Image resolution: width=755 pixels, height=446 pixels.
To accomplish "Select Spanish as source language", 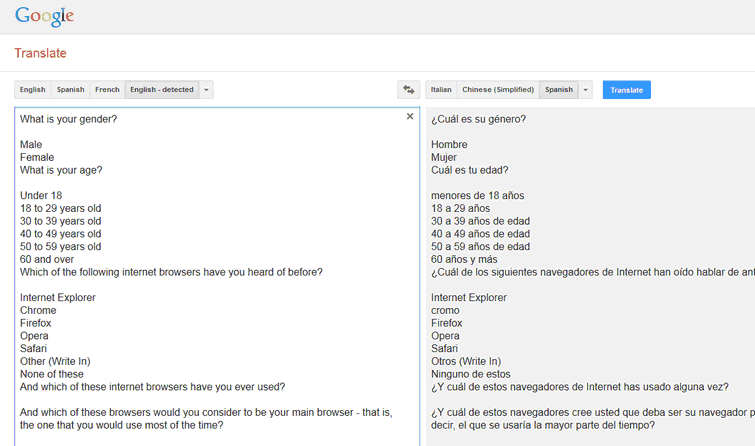I will [x=70, y=90].
